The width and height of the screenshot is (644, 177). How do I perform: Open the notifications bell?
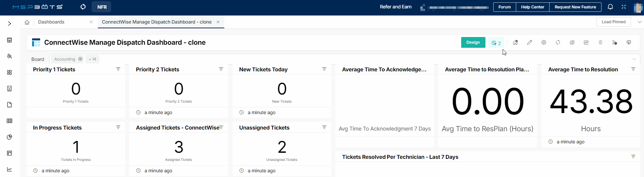click(x=610, y=7)
